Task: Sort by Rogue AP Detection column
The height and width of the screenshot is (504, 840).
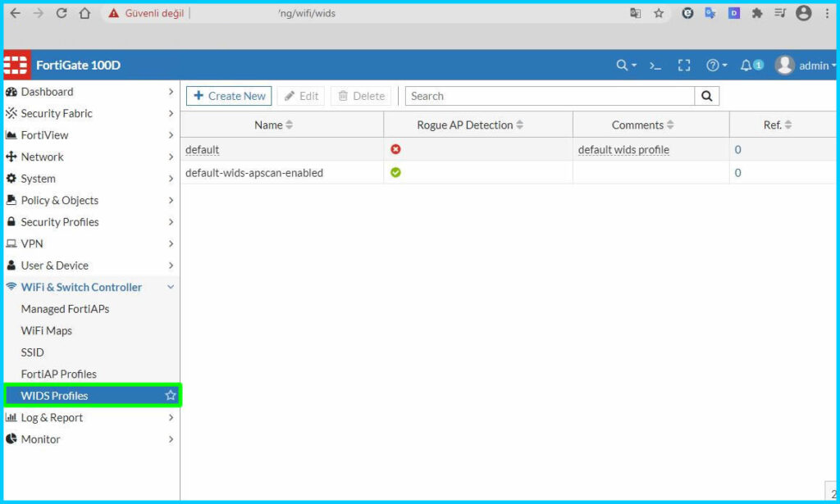Action: click(470, 125)
